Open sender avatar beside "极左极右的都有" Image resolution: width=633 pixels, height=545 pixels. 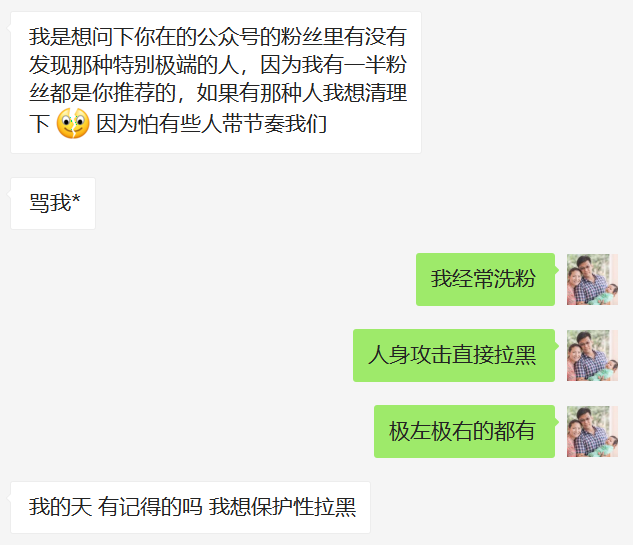click(592, 431)
